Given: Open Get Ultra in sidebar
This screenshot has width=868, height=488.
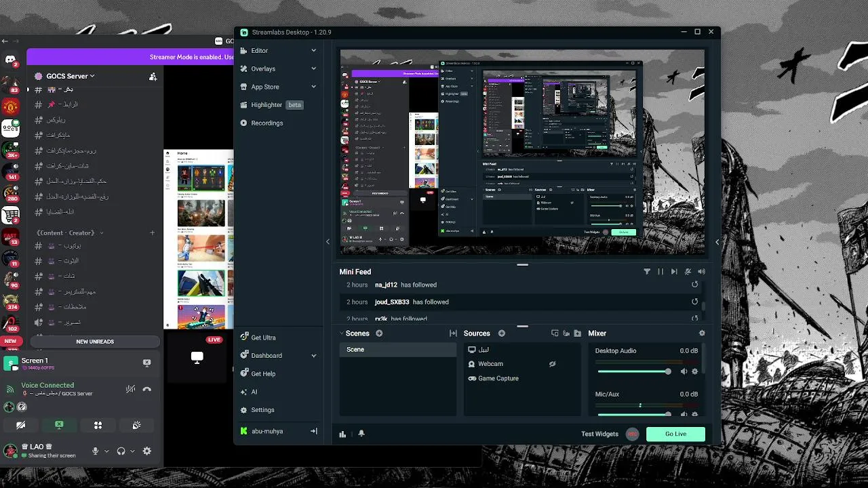Looking at the screenshot, I should [258, 338].
